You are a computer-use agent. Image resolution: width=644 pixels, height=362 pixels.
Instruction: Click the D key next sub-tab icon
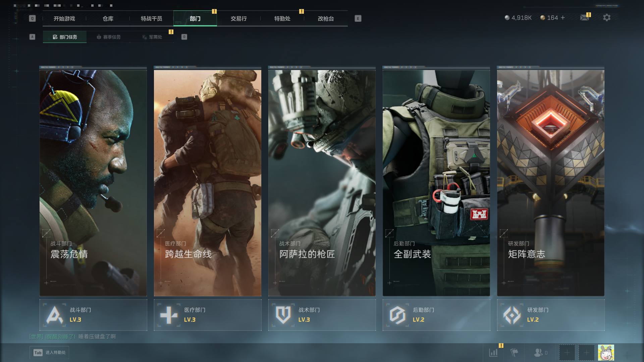pyautogui.click(x=184, y=37)
